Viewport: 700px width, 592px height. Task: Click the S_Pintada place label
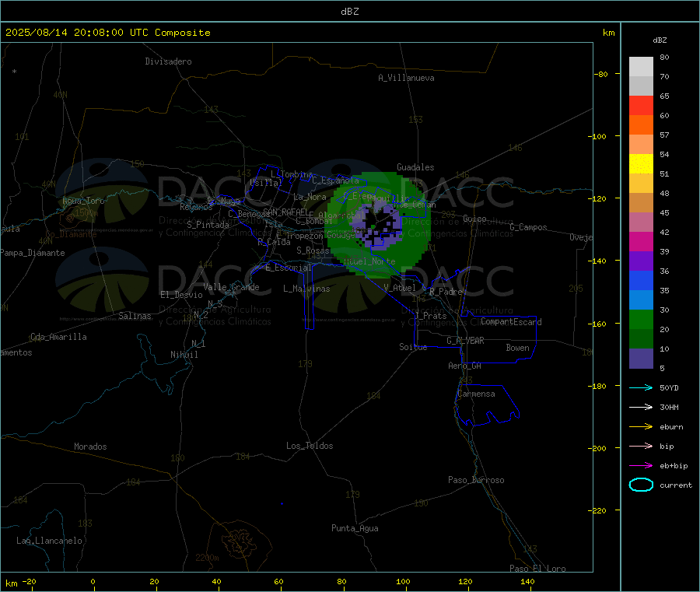(x=208, y=225)
